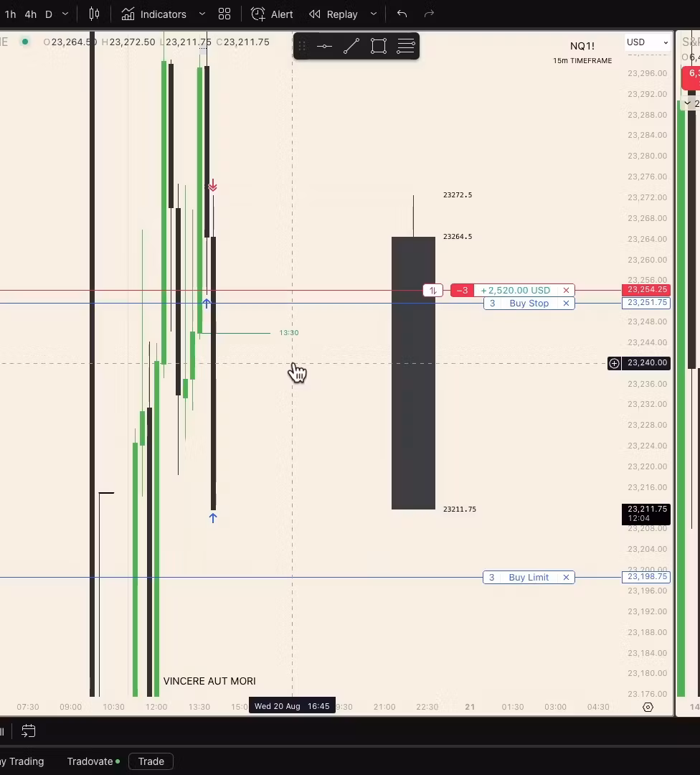Expand the timeframe interval dropdown arrow
Viewport: 700px width, 775px height.
(65, 14)
